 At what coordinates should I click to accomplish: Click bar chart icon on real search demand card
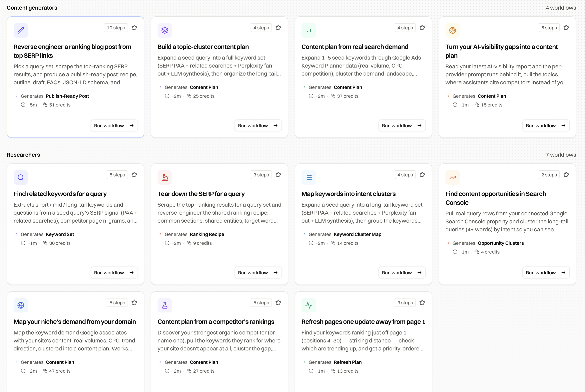(x=309, y=30)
